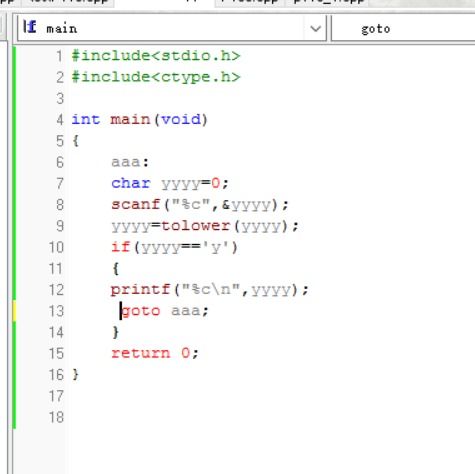Click the char yyyy=0; declaration
Viewport: 475px width, 474px height.
[x=170, y=184]
